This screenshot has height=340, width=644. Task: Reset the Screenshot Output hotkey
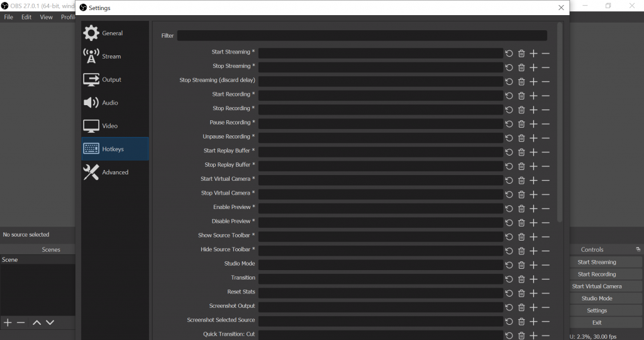[509, 307]
